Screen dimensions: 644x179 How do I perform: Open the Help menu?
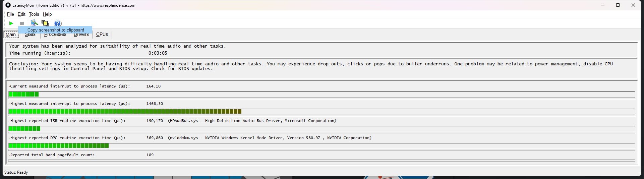coord(47,14)
